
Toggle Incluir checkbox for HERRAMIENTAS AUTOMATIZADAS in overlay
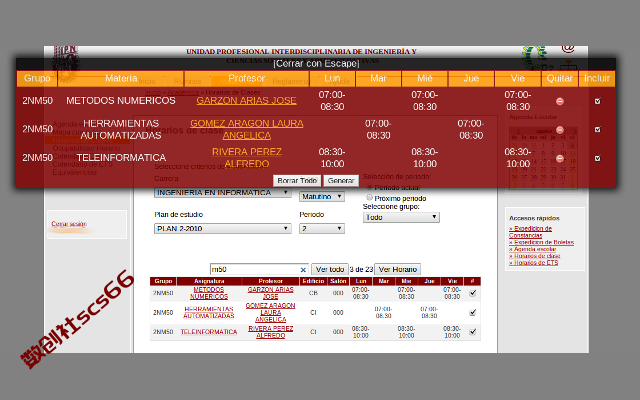598,129
